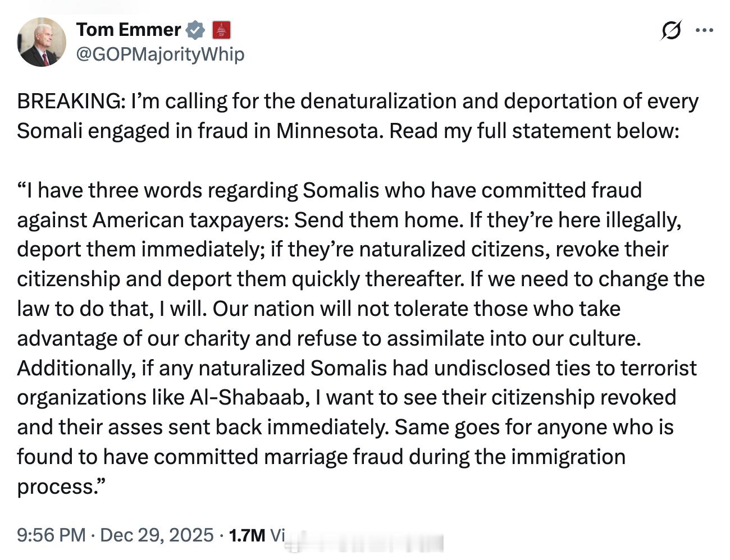Click the word denaturalization in the post
The width and height of the screenshot is (730, 560).
pyautogui.click(x=399, y=102)
